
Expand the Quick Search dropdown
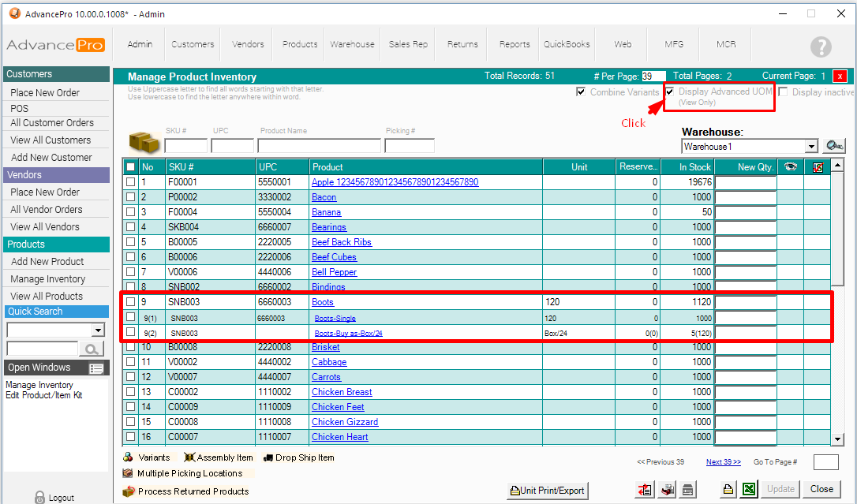click(98, 330)
